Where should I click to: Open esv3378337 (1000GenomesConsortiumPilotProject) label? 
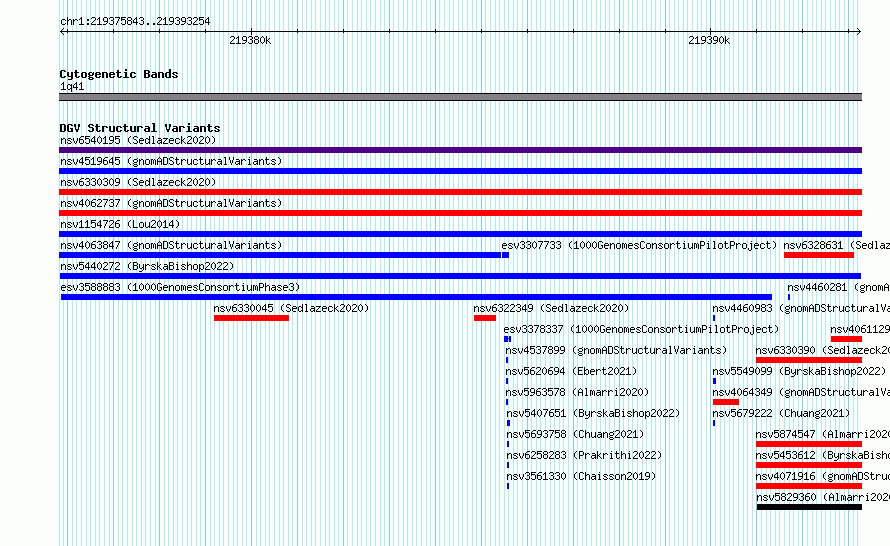(641, 329)
